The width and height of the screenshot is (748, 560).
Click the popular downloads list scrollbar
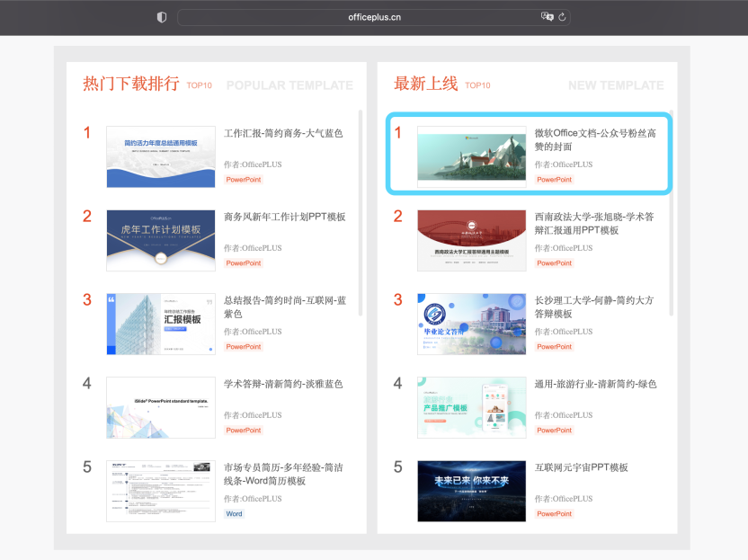(x=361, y=213)
